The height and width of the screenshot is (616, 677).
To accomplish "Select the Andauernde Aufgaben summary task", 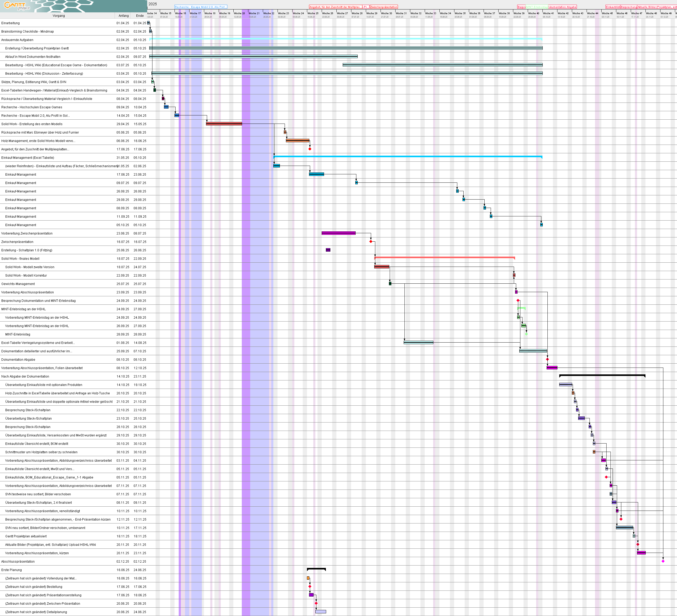I will (x=17, y=40).
